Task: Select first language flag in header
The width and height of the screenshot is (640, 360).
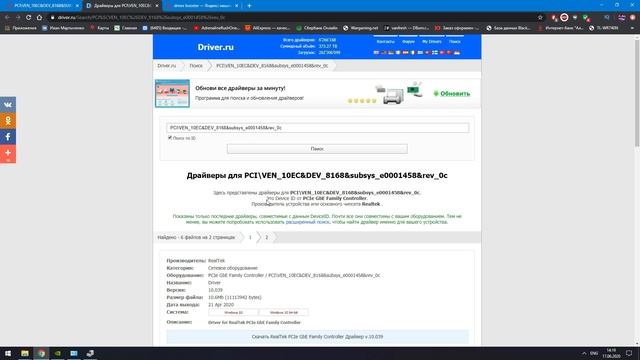Action: (376, 53)
